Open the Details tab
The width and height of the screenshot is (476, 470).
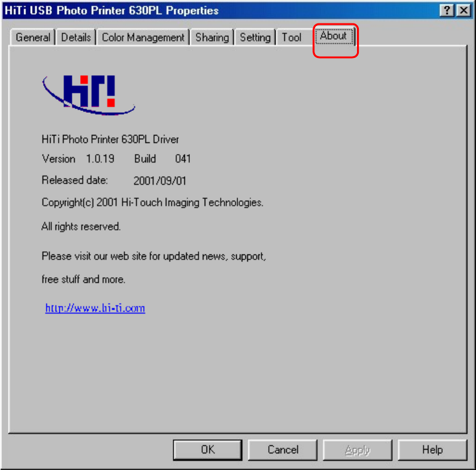76,38
